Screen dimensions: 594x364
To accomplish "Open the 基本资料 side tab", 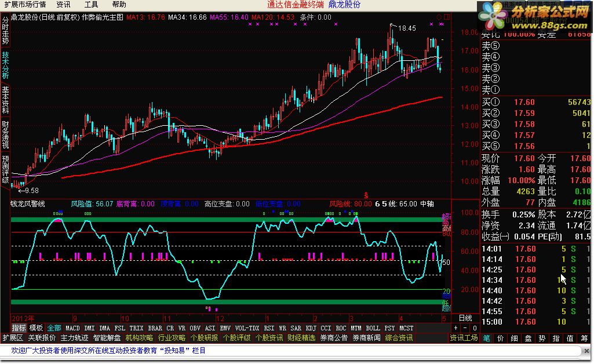I will point(5,100).
